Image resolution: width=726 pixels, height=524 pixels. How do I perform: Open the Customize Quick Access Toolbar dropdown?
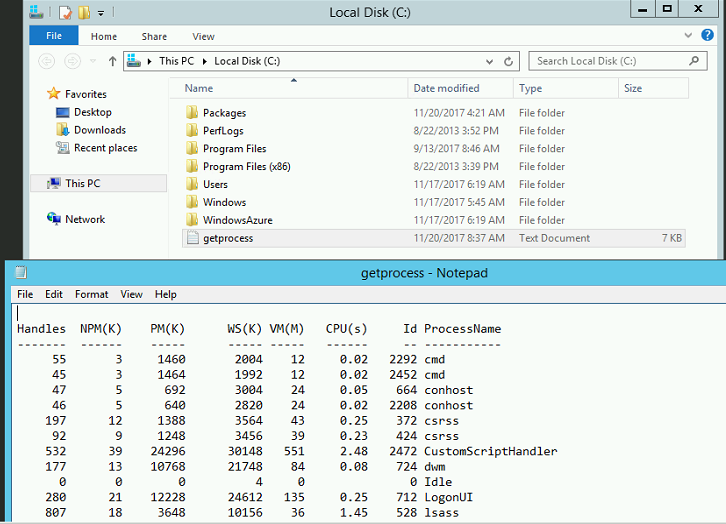[x=100, y=13]
